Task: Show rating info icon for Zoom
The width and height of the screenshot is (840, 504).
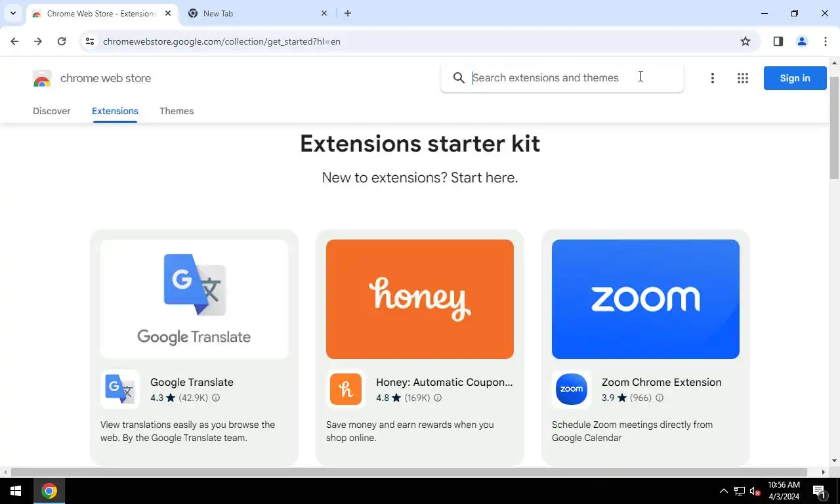Action: (660, 398)
